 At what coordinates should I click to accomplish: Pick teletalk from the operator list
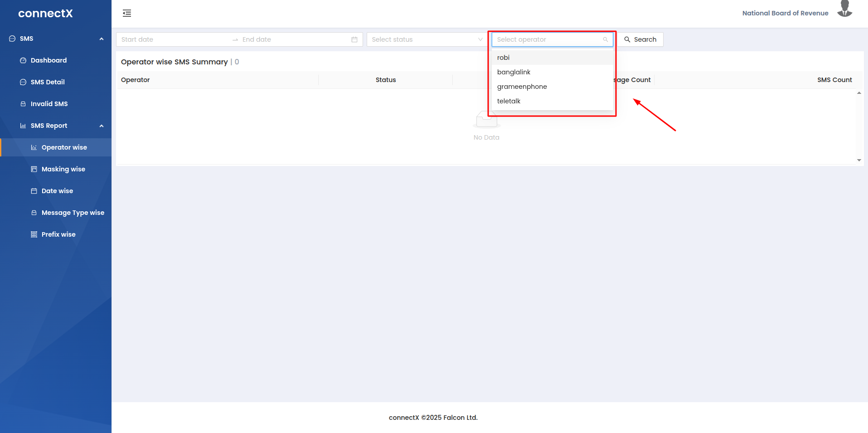pyautogui.click(x=509, y=101)
